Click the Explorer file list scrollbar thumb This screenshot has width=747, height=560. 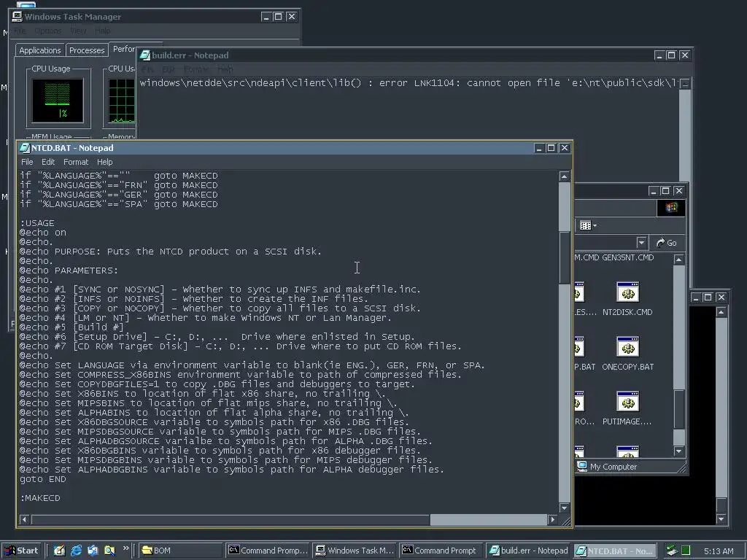click(679, 410)
